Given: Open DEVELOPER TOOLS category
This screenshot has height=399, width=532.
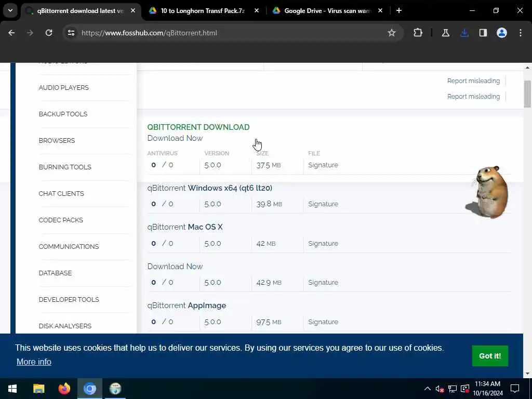Looking at the screenshot, I should tap(69, 299).
